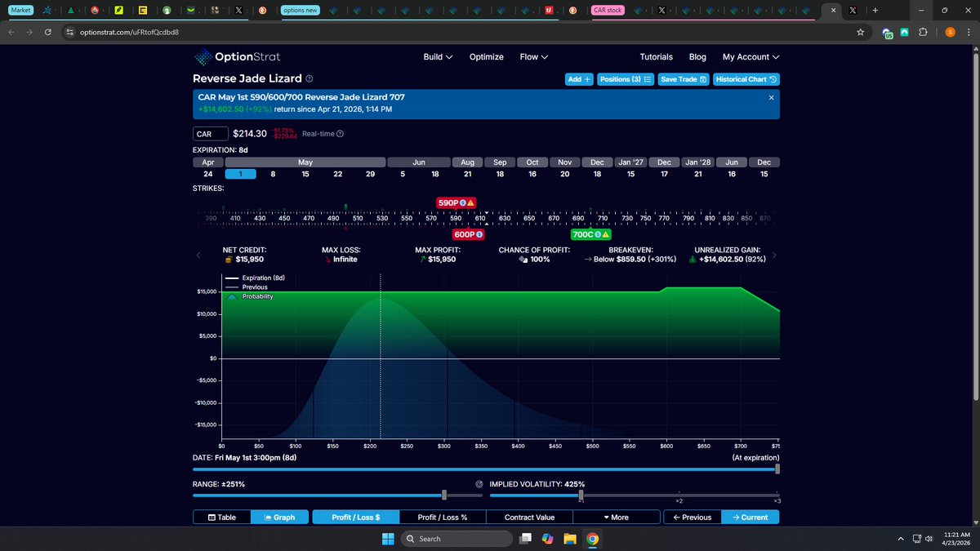Click the 600P strike tag

coord(469,234)
